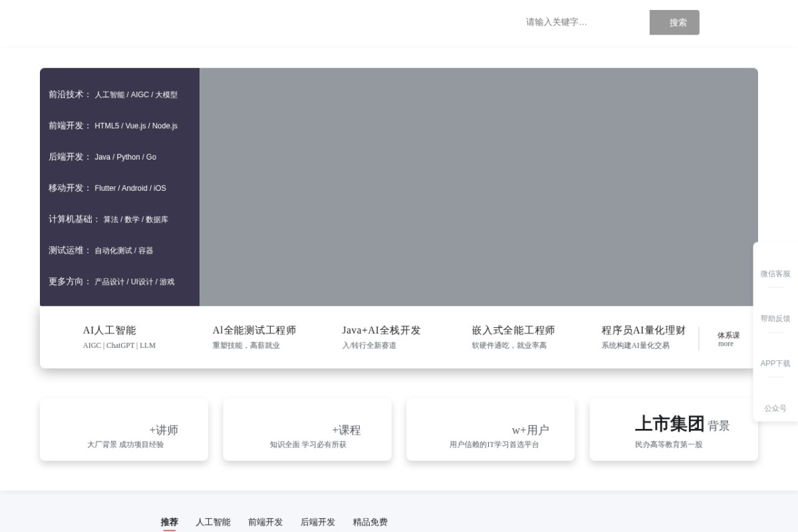
Task: Open the 嵌入式全能工程师 course card
Action: click(x=513, y=337)
